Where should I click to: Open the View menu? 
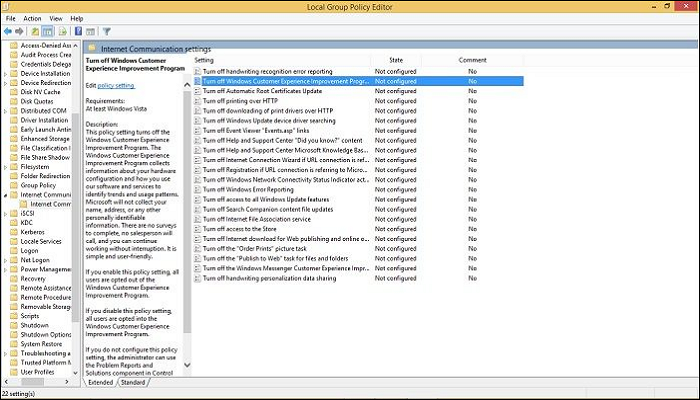[56, 19]
